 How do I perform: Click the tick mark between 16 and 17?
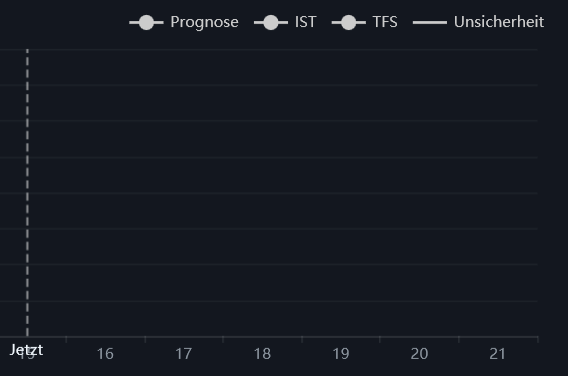pyautogui.click(x=145, y=339)
